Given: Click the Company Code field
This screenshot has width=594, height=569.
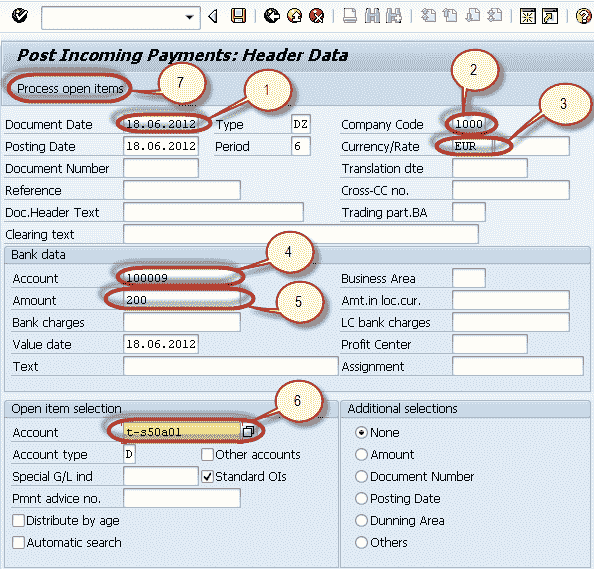Looking at the screenshot, I should point(469,124).
